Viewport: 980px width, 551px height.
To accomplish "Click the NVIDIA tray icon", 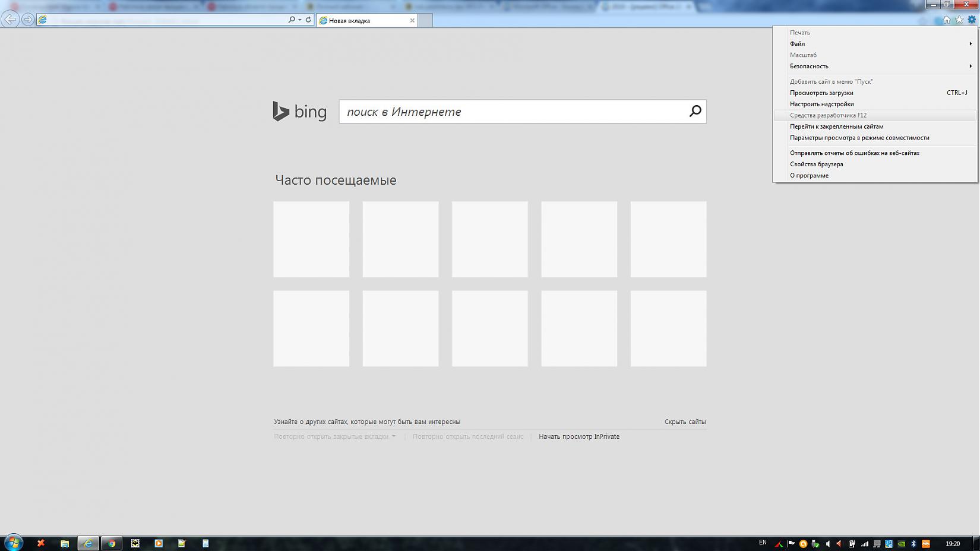I will click(901, 543).
